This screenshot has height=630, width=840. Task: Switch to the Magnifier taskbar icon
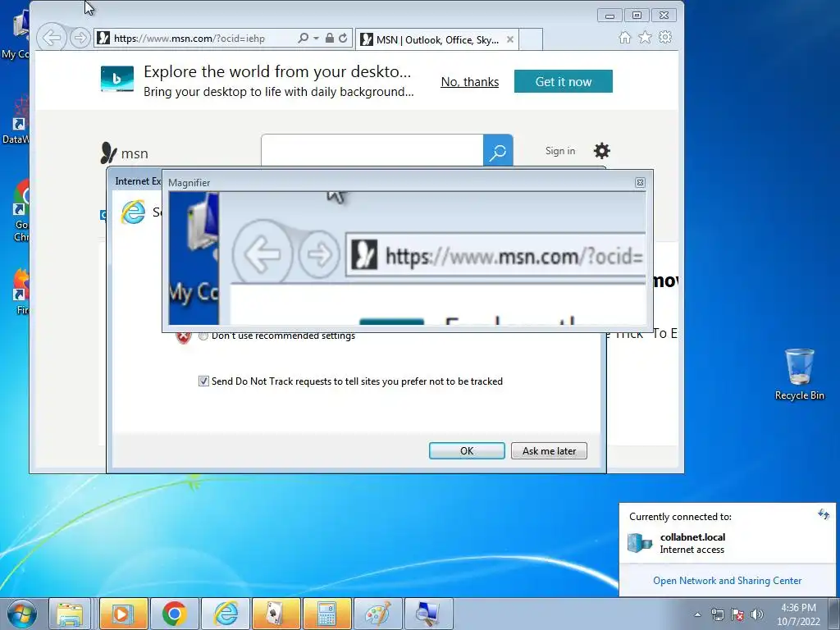click(x=428, y=614)
